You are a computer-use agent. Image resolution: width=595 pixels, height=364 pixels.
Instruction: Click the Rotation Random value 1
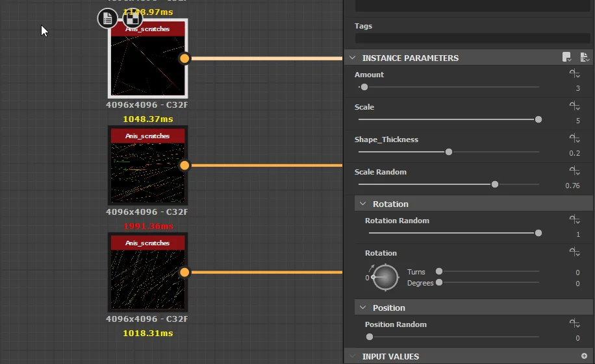[578, 235]
